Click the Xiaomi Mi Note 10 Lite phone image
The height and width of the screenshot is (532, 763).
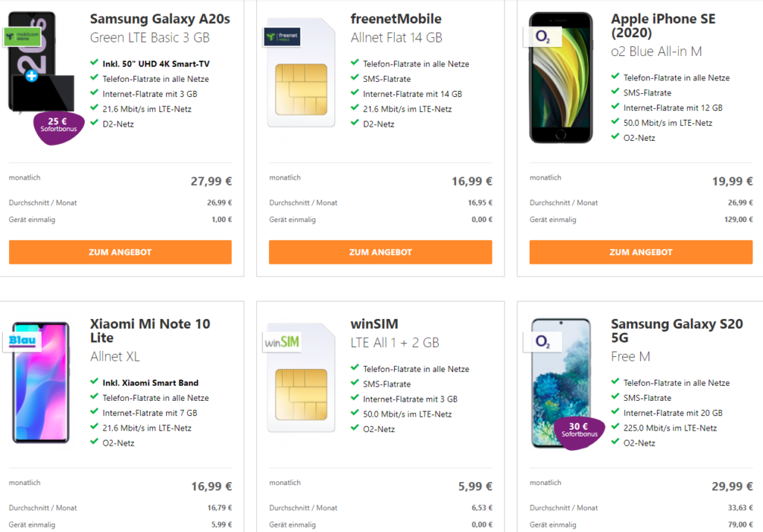[x=41, y=382]
